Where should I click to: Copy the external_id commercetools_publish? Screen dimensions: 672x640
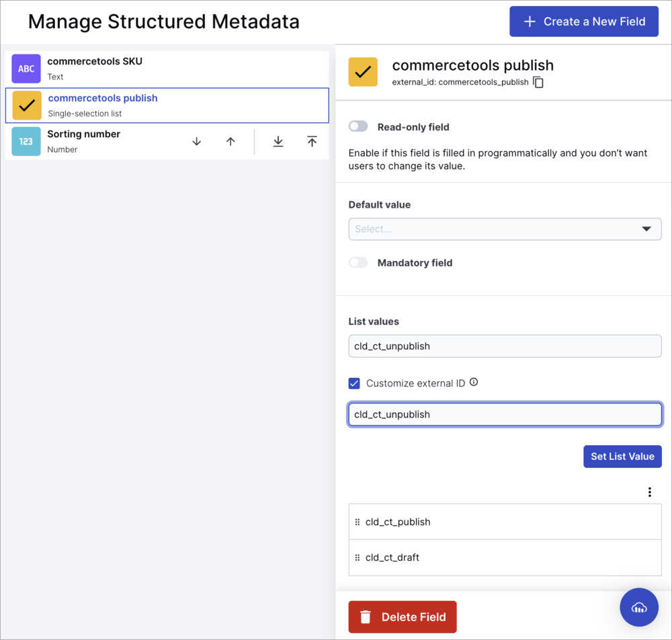pos(538,82)
